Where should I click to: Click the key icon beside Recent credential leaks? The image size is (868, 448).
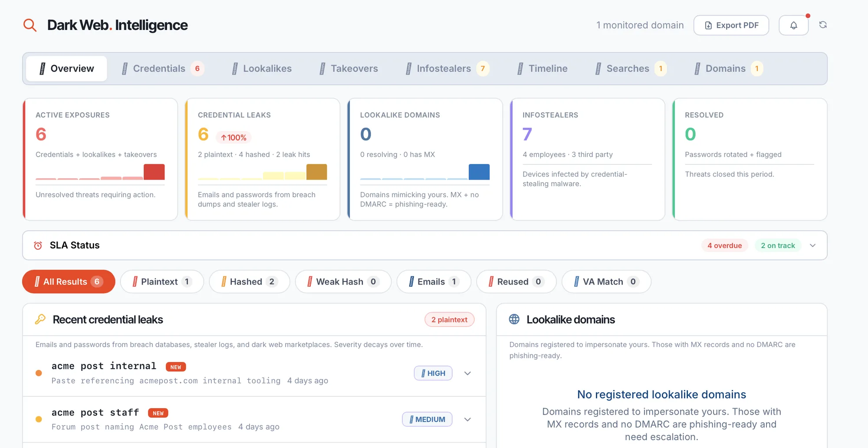coord(40,320)
